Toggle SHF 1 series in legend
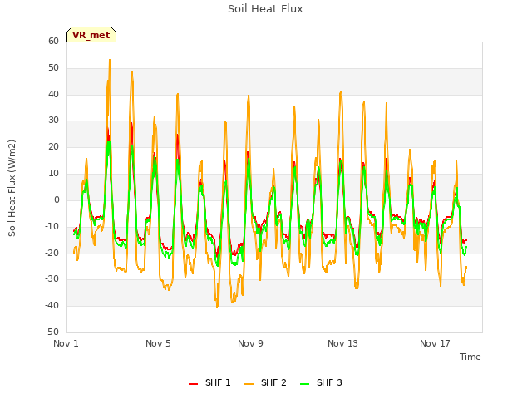This screenshot has width=532, height=399. [209, 382]
